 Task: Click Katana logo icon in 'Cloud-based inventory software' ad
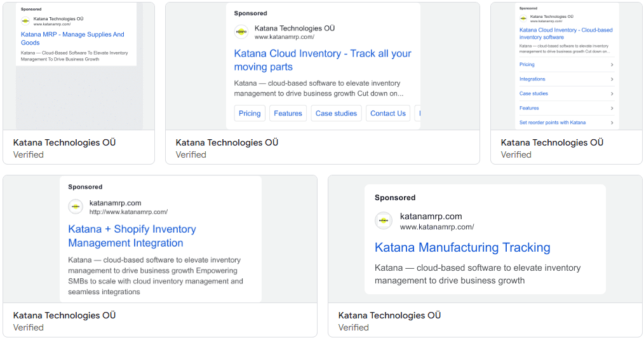(523, 18)
